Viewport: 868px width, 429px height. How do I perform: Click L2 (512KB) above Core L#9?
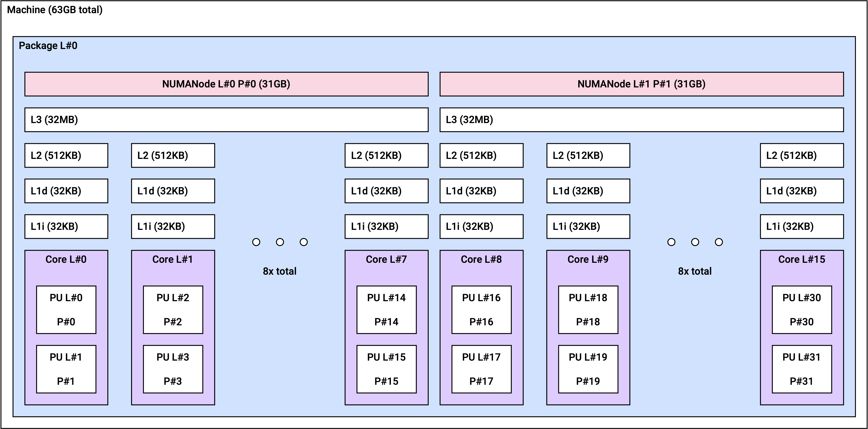(588, 155)
